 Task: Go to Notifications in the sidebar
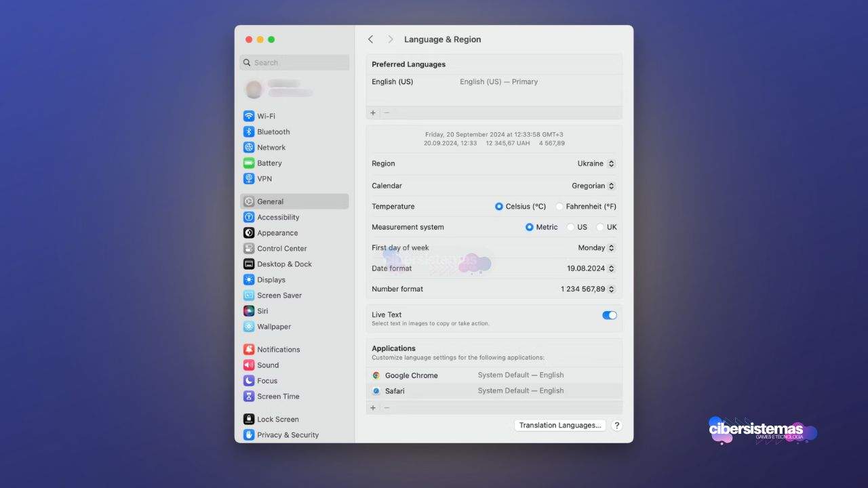(x=278, y=350)
